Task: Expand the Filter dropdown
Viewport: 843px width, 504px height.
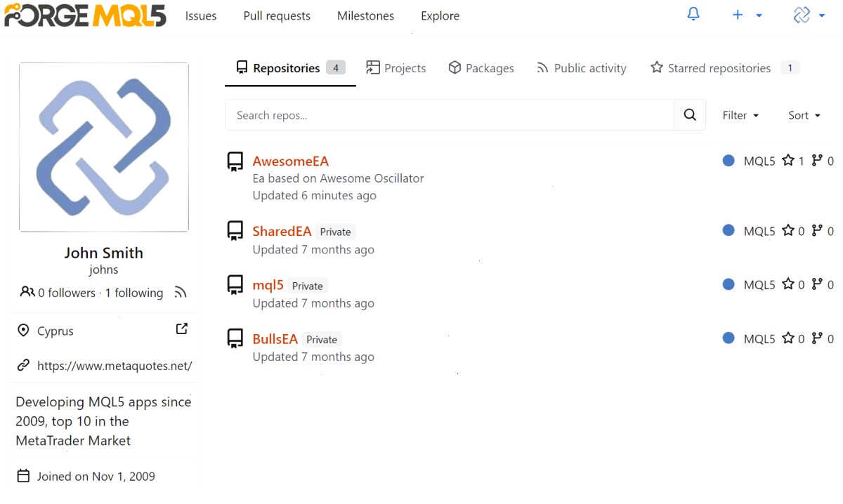Action: (x=740, y=115)
